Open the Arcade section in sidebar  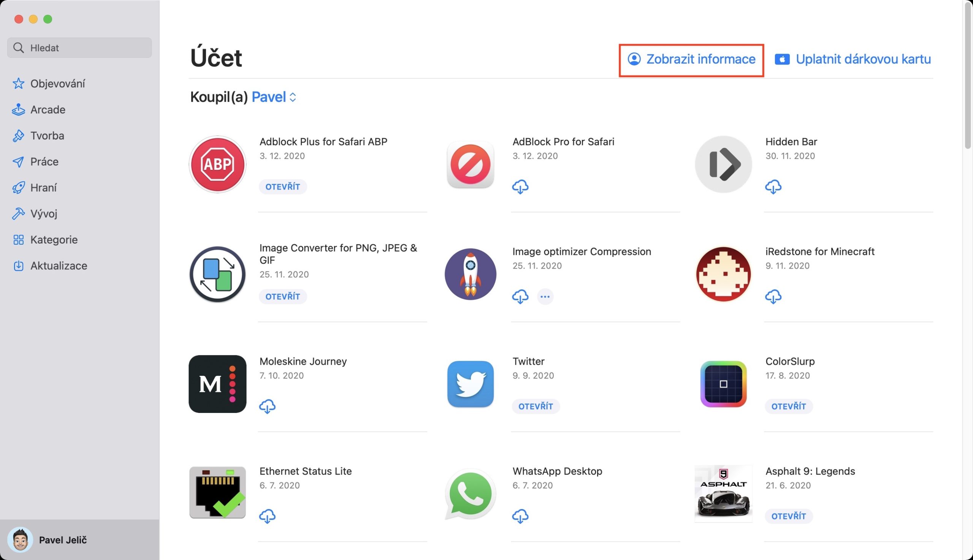[48, 110]
